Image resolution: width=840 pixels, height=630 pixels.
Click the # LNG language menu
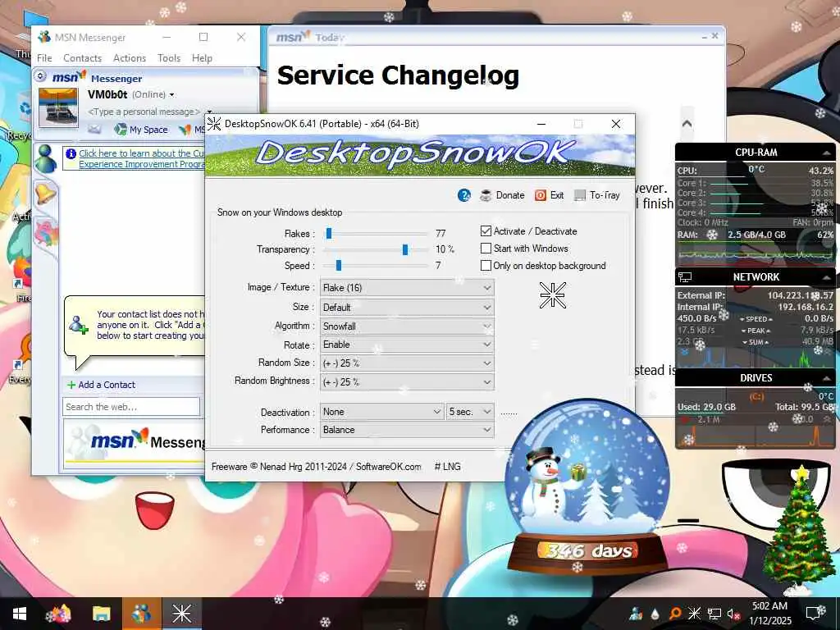pyautogui.click(x=447, y=467)
